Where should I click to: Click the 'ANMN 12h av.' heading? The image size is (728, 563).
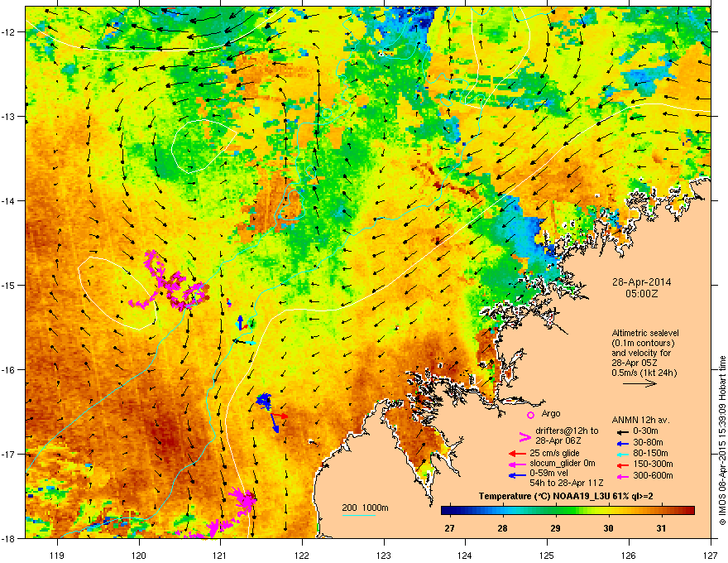pos(640,420)
